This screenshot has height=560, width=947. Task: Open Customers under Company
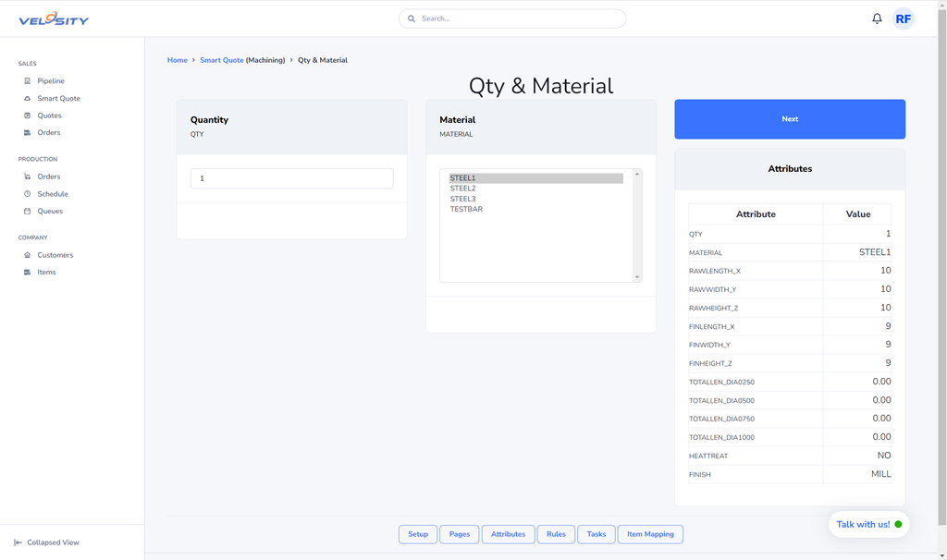[55, 255]
